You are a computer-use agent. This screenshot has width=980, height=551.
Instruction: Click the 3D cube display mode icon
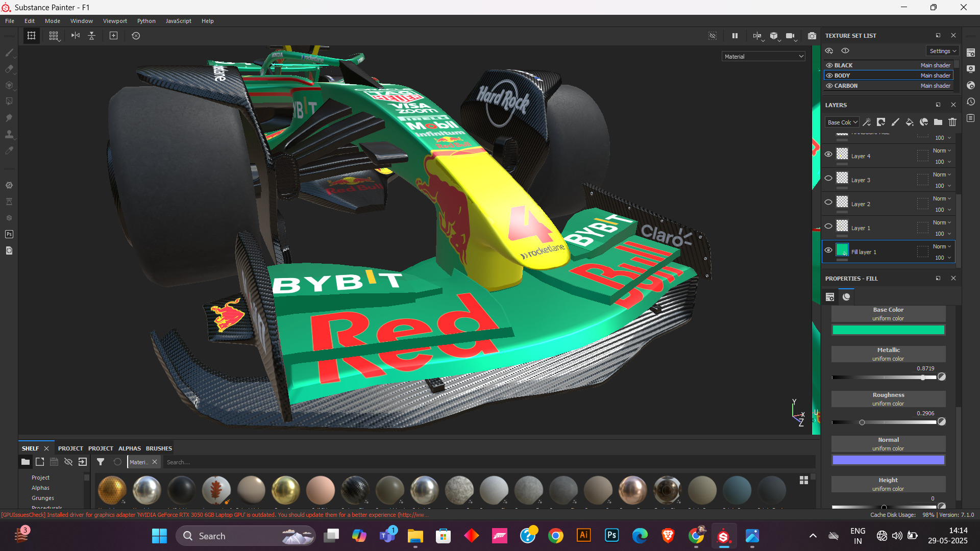coord(774,36)
